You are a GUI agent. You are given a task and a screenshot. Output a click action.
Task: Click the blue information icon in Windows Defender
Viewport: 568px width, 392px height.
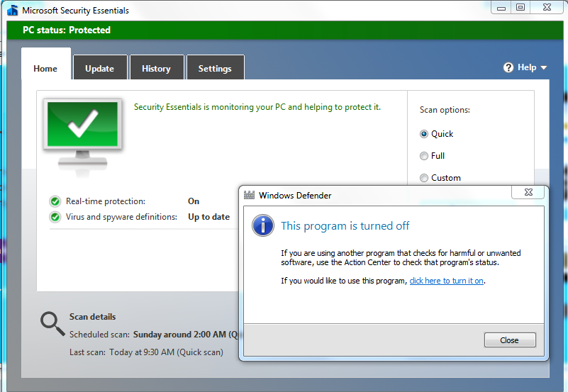pyautogui.click(x=263, y=226)
